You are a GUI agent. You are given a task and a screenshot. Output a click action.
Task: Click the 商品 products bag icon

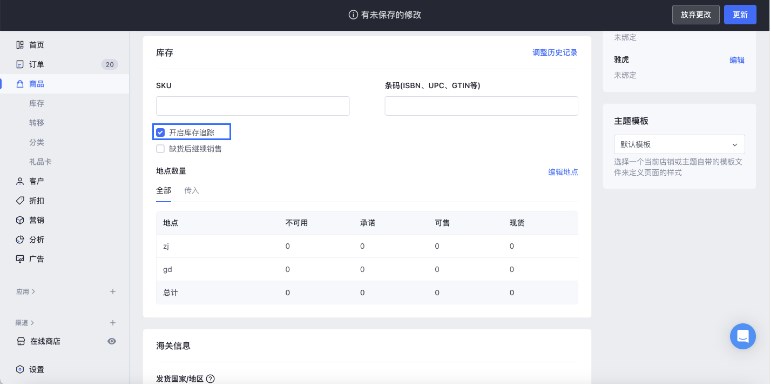tap(20, 84)
